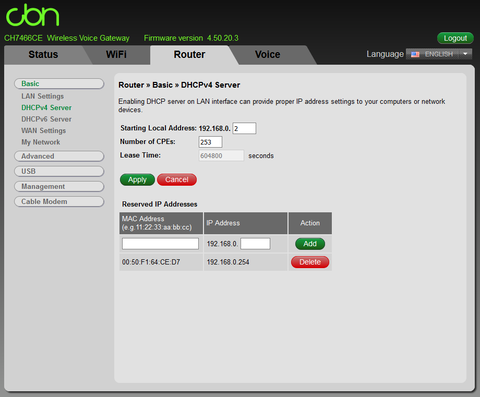
Task: Switch to the WiFi tab
Action: click(116, 54)
